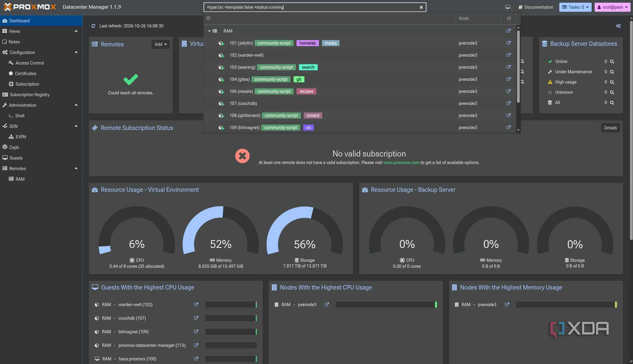This screenshot has width=633, height=364.
Task: Open the Shell under Administration
Action: [41, 116]
